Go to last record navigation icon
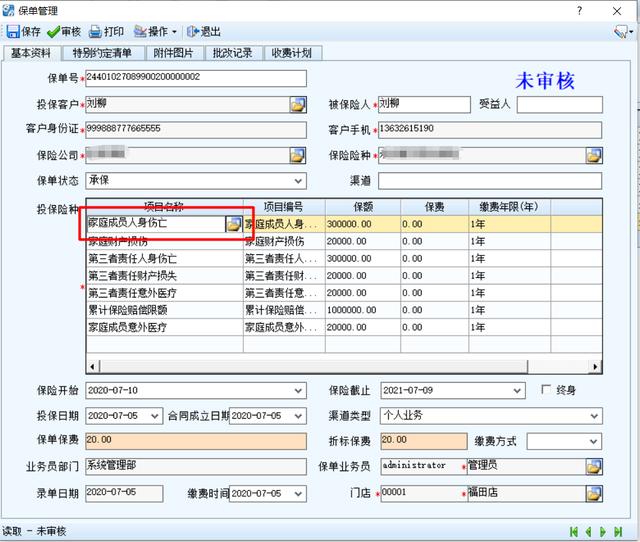The image size is (640, 542). (x=618, y=531)
